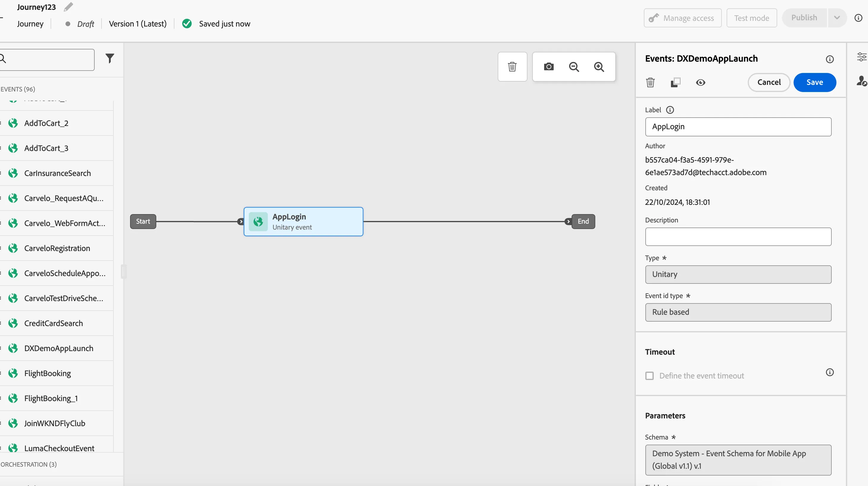The width and height of the screenshot is (868, 486).
Task: Zoom in on the canvas
Action: [x=599, y=67]
